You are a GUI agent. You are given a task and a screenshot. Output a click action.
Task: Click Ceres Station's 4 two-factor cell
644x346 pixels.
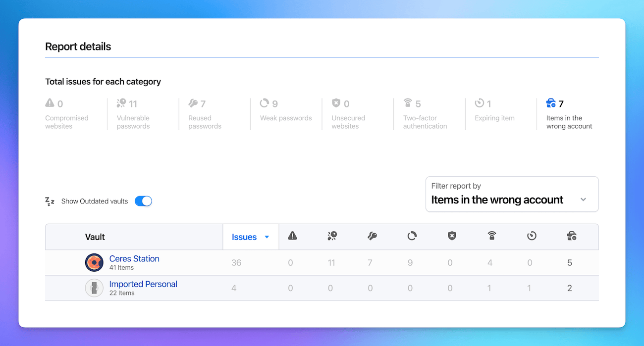tap(490, 263)
